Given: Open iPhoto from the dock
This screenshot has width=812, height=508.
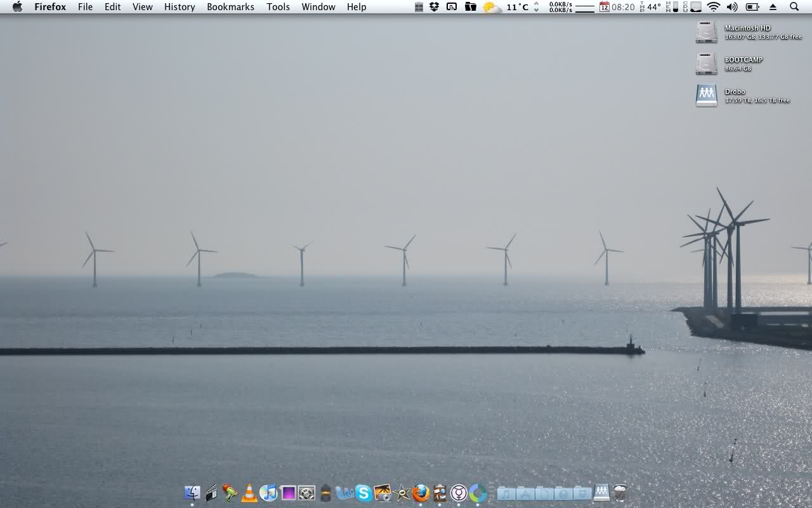Looking at the screenshot, I should [x=383, y=493].
